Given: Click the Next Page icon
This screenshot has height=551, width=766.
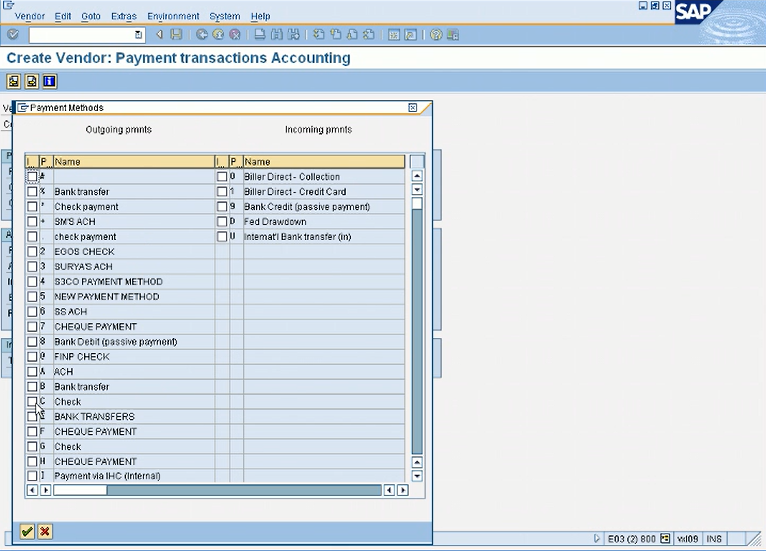Looking at the screenshot, I should (352, 35).
